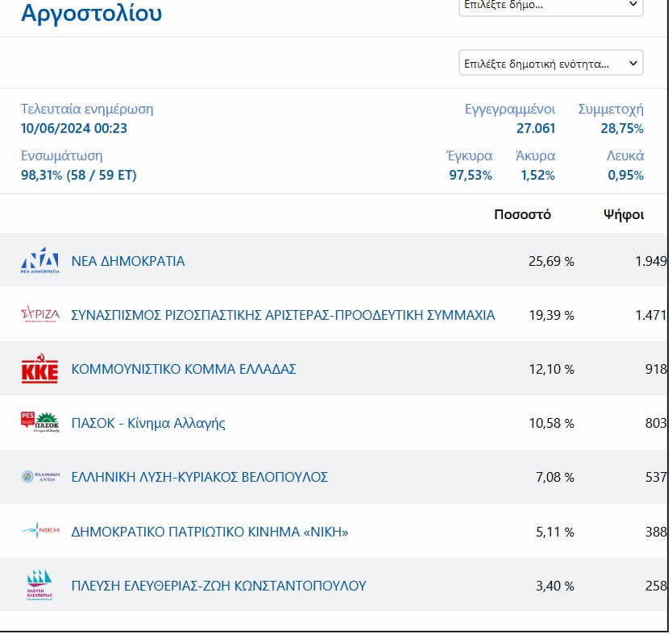Select the '12,10 %' percentage for KKE
The height and width of the screenshot is (634, 672).
[x=552, y=369]
